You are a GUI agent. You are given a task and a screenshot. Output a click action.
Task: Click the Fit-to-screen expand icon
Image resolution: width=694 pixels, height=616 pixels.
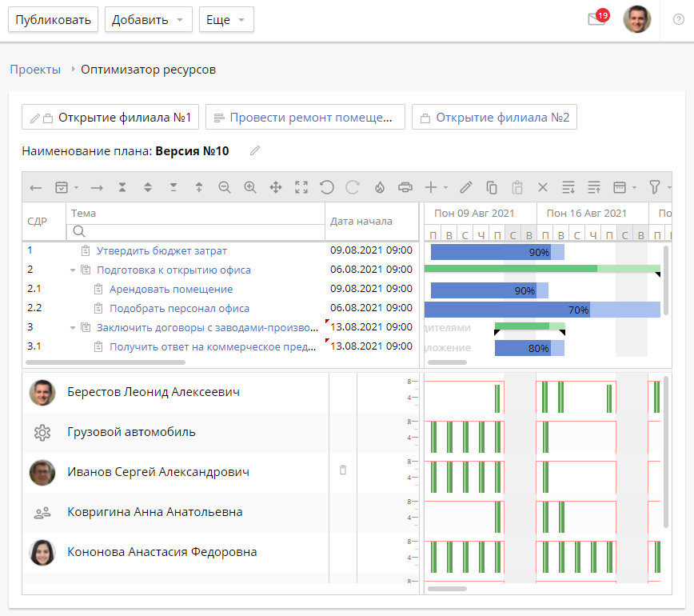pos(301,187)
